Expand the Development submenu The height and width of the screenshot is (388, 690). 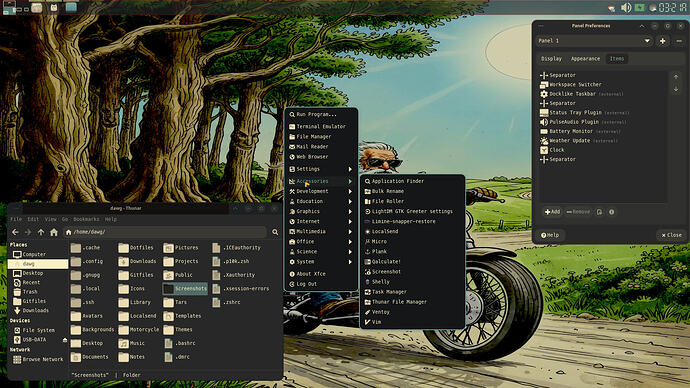pyautogui.click(x=321, y=191)
